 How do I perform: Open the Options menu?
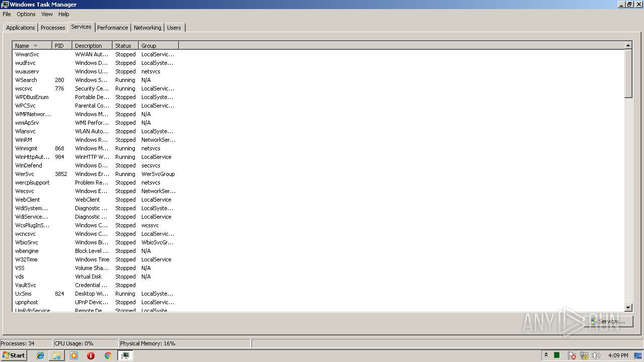coord(26,14)
